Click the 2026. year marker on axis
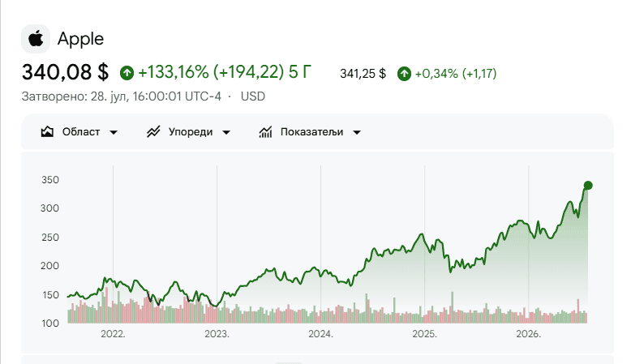631x364 pixels. 528,334
